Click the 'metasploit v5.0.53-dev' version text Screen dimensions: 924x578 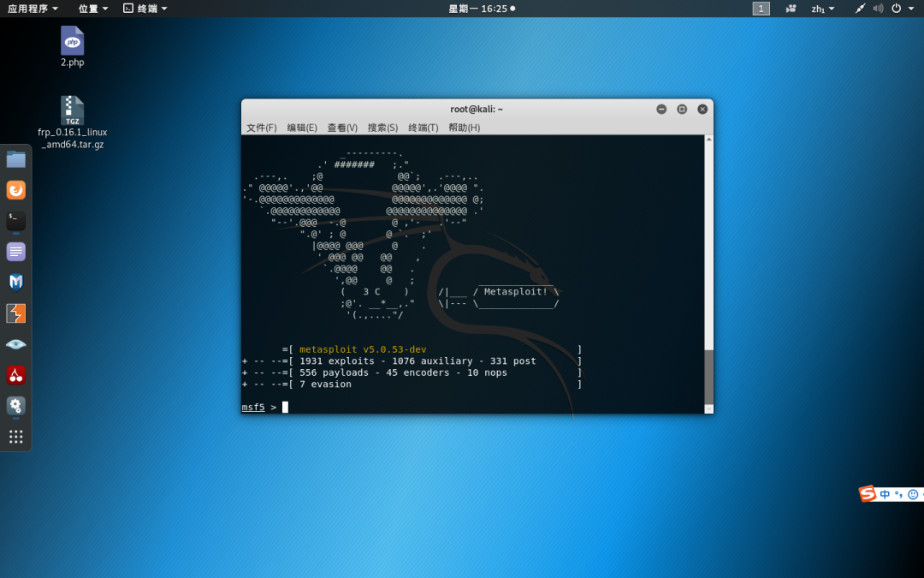(x=363, y=349)
